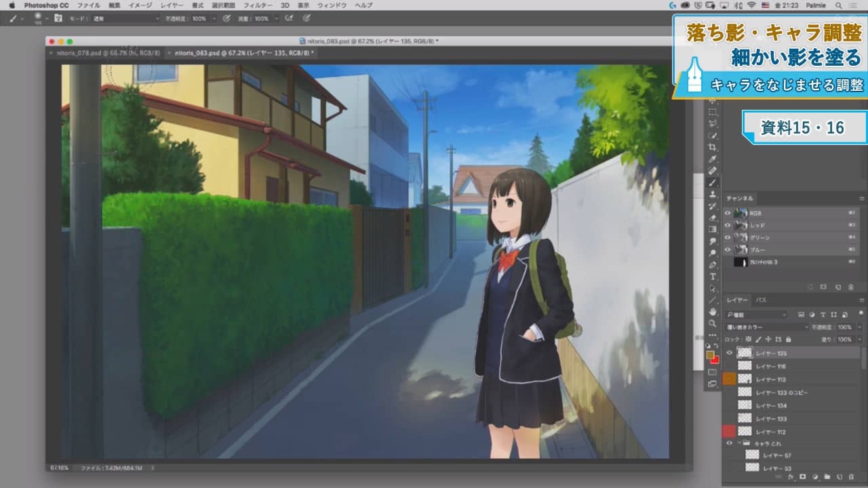Select the Type tool
868x488 pixels.
point(713,277)
